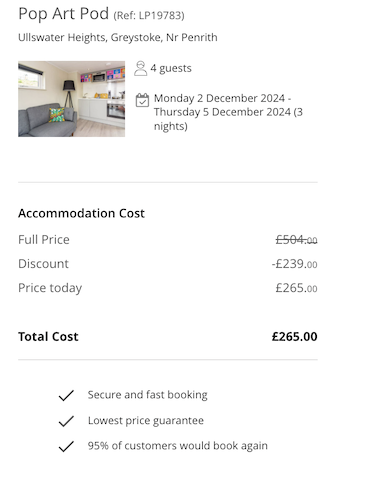The image size is (383, 479).
Task: Click the 95% of customers would book again text
Action: click(178, 446)
